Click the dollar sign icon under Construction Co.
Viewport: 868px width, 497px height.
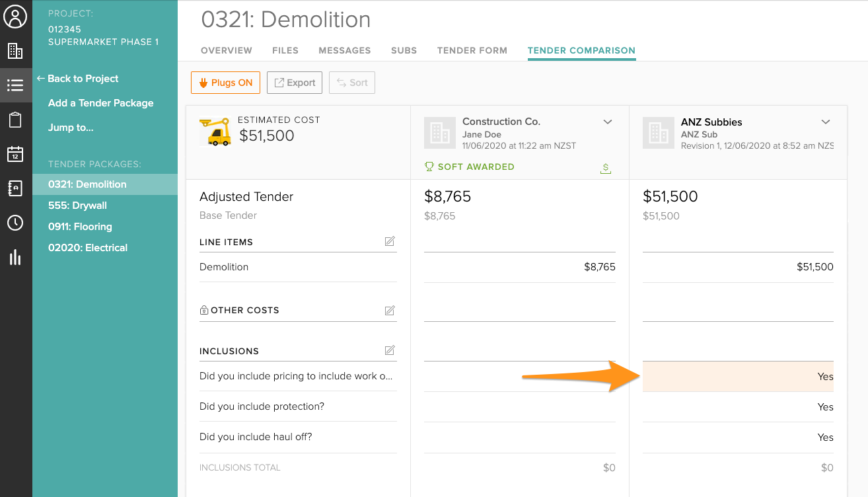point(606,167)
